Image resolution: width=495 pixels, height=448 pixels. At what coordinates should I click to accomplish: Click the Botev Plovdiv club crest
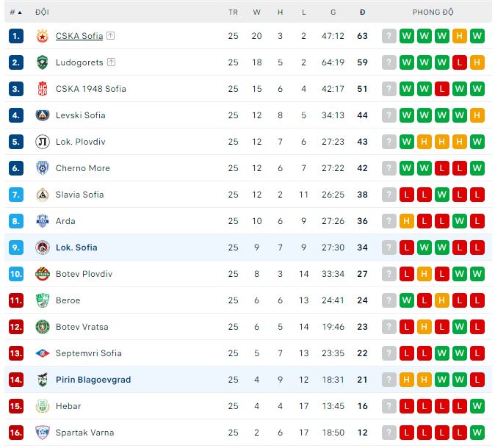click(x=42, y=274)
